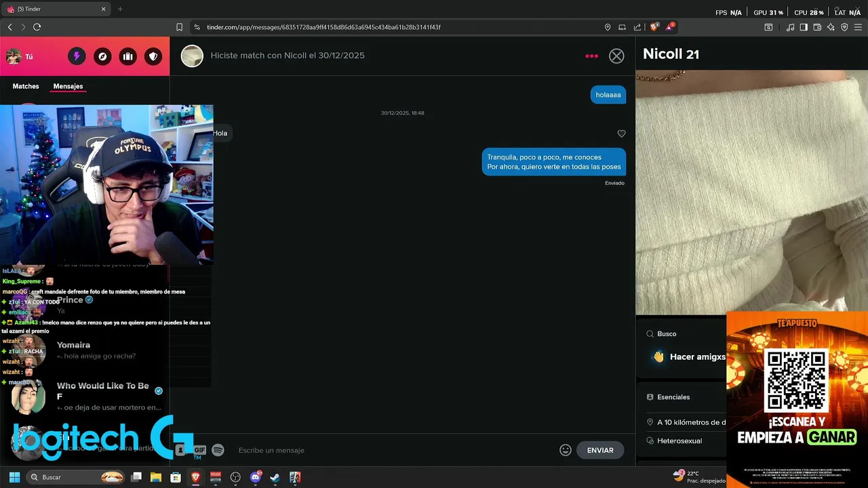Bookmark this page
868x488 pixels.
click(x=179, y=27)
